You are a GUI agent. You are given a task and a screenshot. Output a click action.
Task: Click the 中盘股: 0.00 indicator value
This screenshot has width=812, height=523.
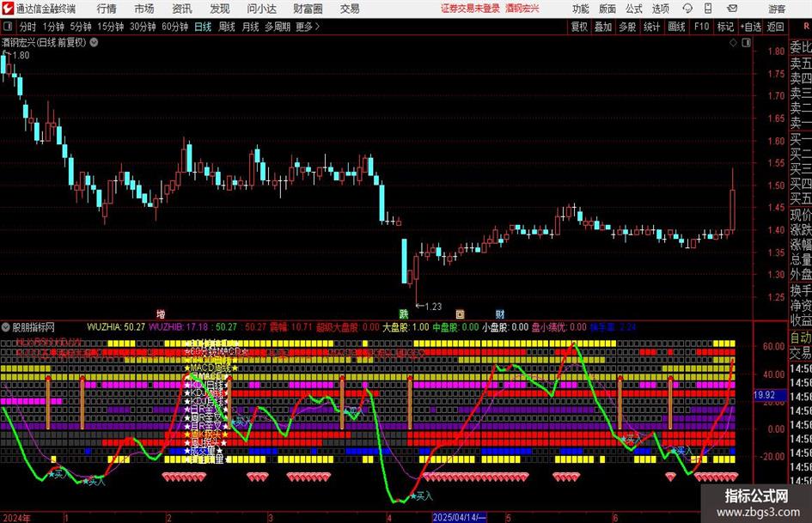[455, 326]
